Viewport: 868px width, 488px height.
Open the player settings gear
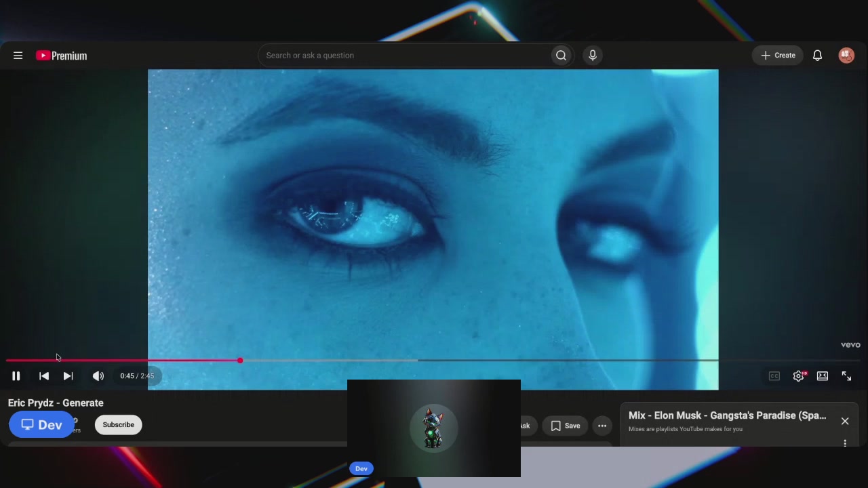click(799, 375)
